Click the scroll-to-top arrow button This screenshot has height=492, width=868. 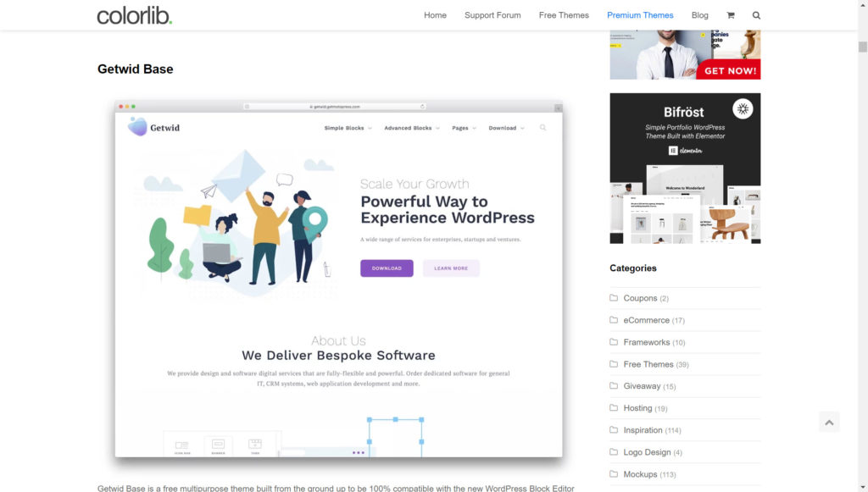pos(829,423)
